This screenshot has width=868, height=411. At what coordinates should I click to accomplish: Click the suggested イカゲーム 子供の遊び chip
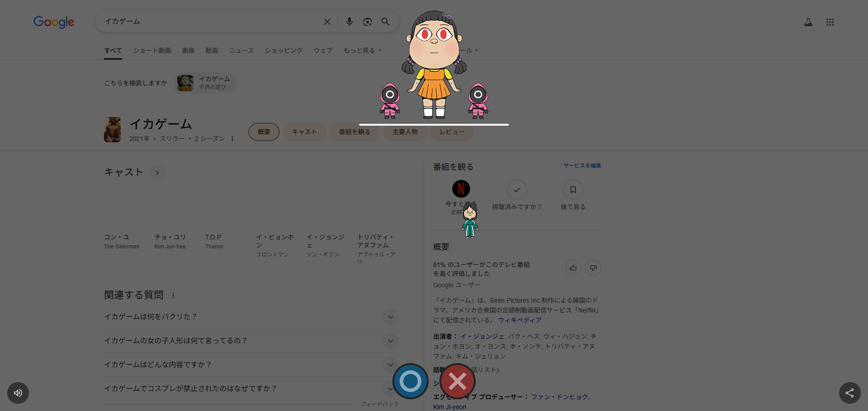(x=205, y=83)
